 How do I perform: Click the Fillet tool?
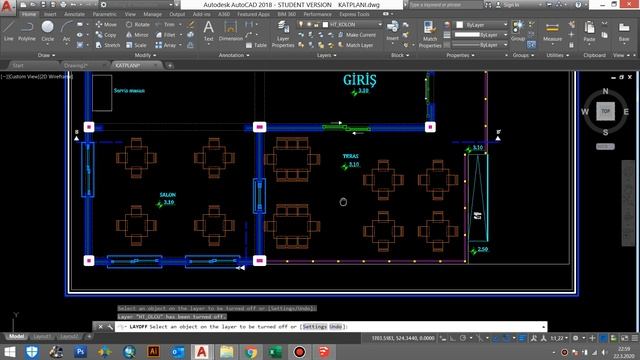(x=165, y=35)
